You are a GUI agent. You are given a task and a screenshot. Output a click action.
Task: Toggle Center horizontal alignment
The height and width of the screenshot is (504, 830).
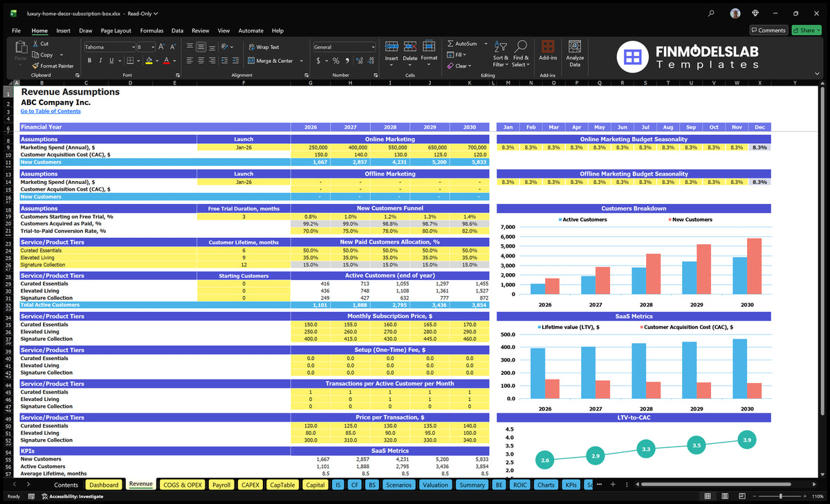click(201, 61)
